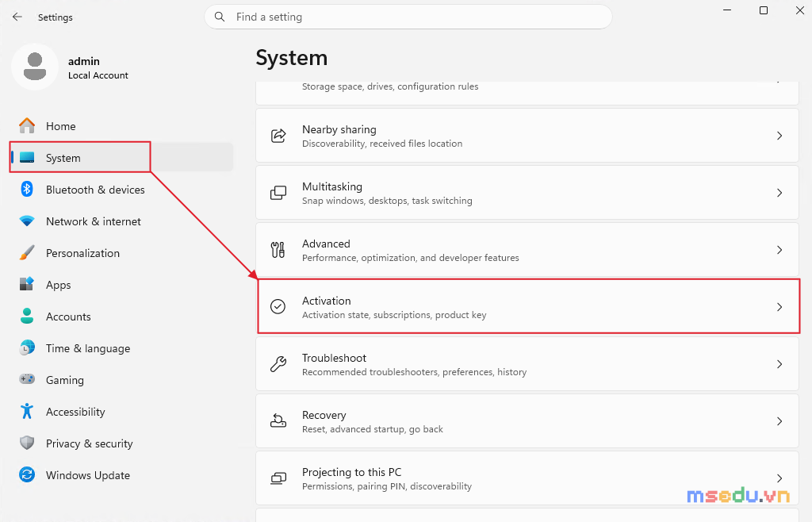
Task: Click Projecting to this PC chevron
Action: (779, 478)
